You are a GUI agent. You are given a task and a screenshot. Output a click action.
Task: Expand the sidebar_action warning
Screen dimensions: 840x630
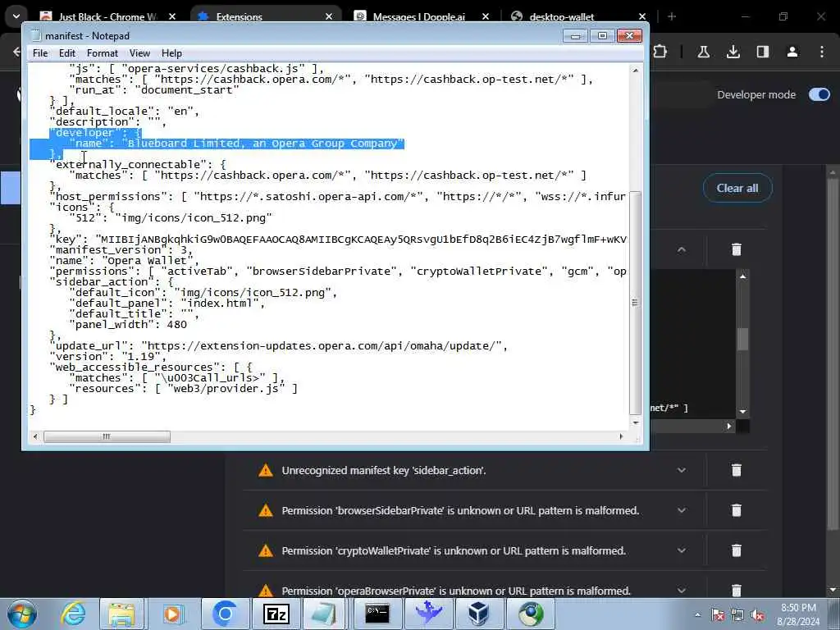pyautogui.click(x=682, y=470)
